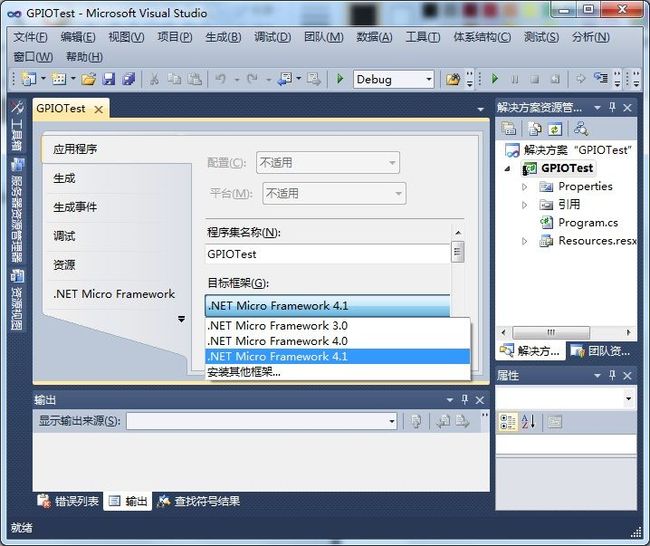Select .NET Micro Framework 3.0 option
The width and height of the screenshot is (650, 546).
(337, 326)
